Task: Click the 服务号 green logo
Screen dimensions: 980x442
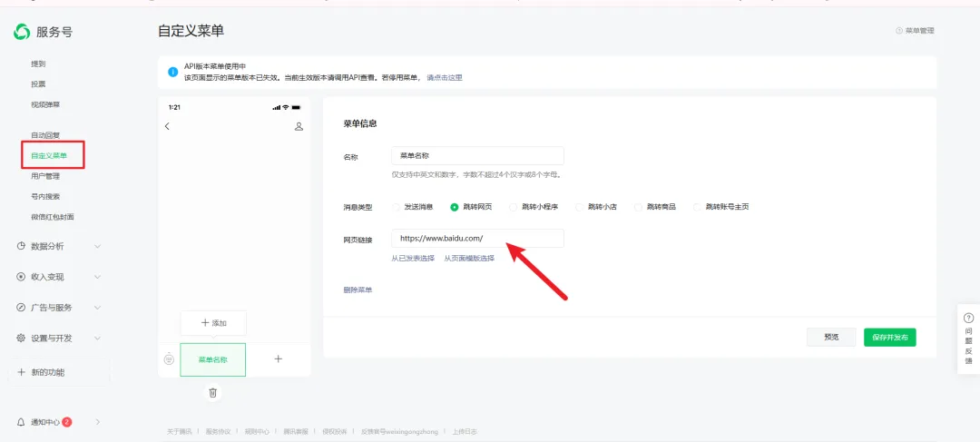Action: tap(22, 32)
